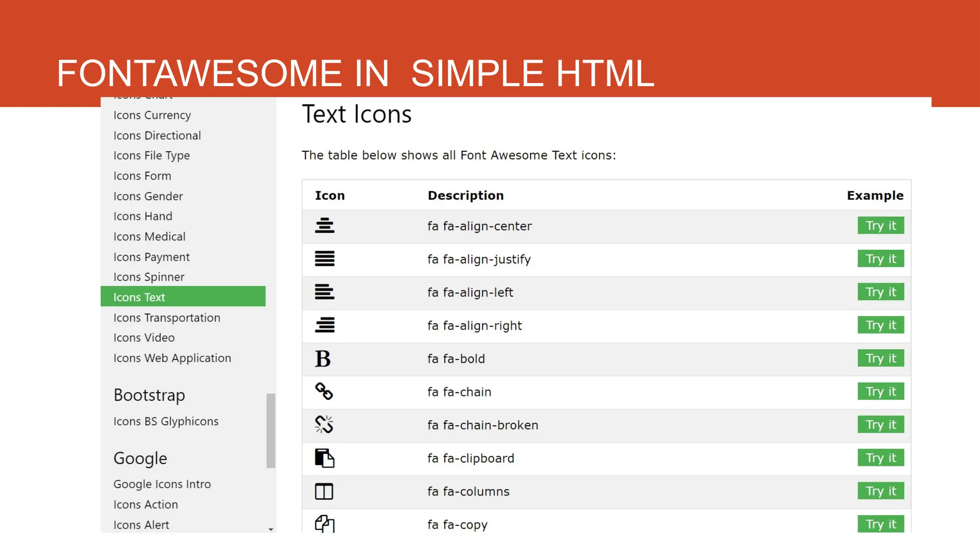Click the align-right icon

pyautogui.click(x=324, y=325)
